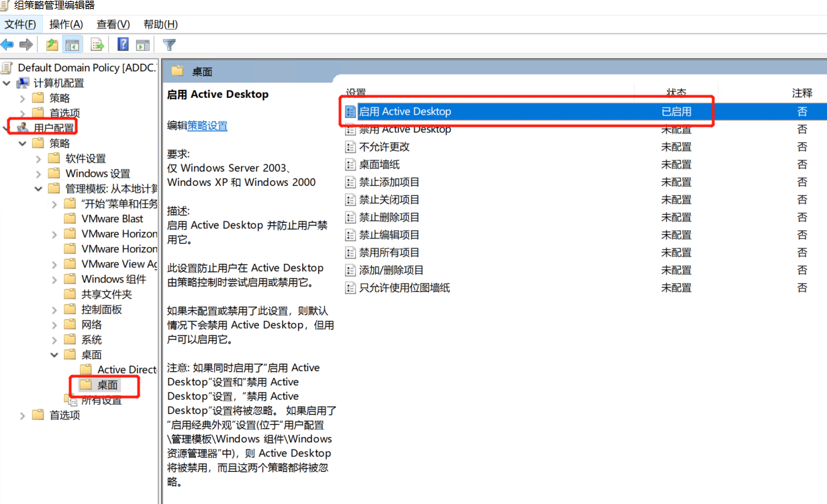Click the 已启用 status cell
The width and height of the screenshot is (827, 504).
(677, 111)
